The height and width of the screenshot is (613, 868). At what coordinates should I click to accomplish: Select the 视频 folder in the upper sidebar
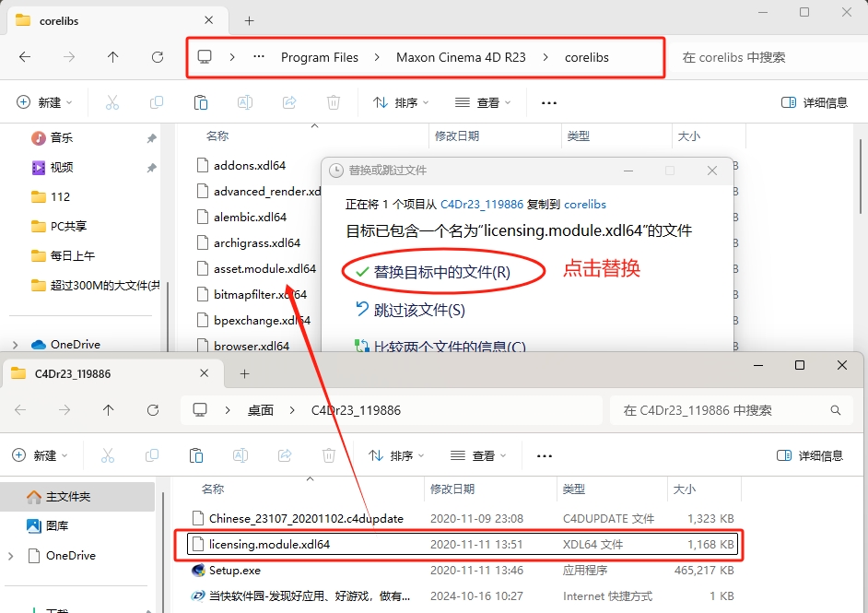coord(61,167)
